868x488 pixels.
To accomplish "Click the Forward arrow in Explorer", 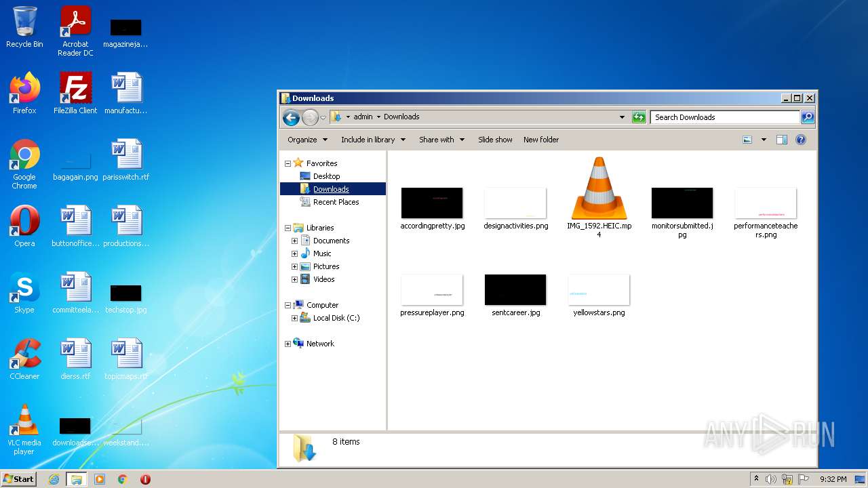I will pyautogui.click(x=310, y=117).
